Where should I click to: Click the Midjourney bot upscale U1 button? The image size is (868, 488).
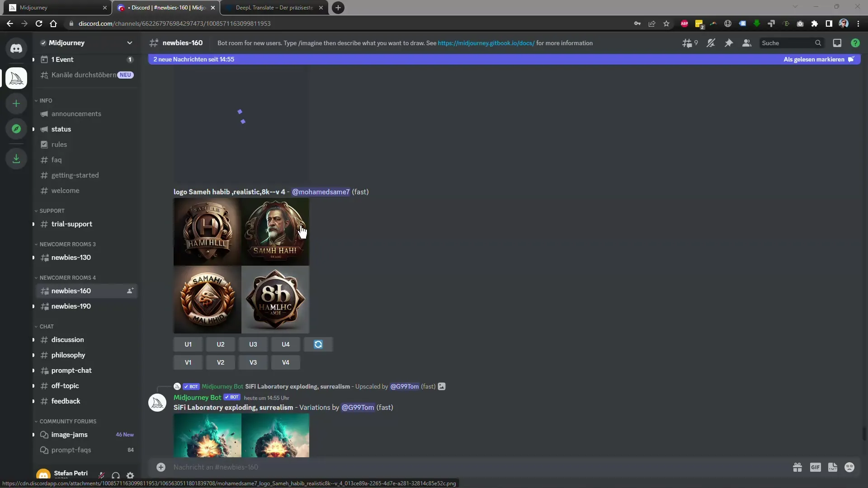pos(188,344)
